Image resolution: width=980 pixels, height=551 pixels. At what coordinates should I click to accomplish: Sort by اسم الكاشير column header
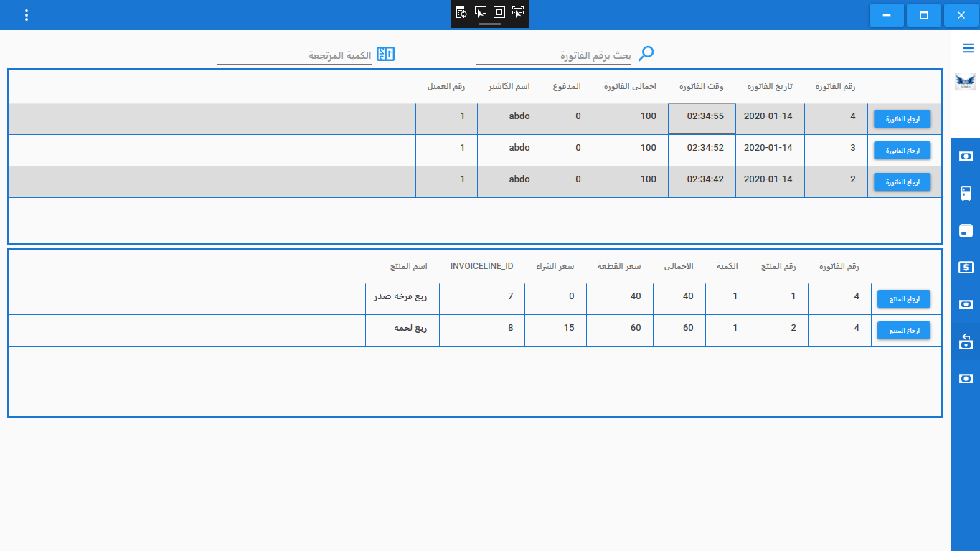509,87
